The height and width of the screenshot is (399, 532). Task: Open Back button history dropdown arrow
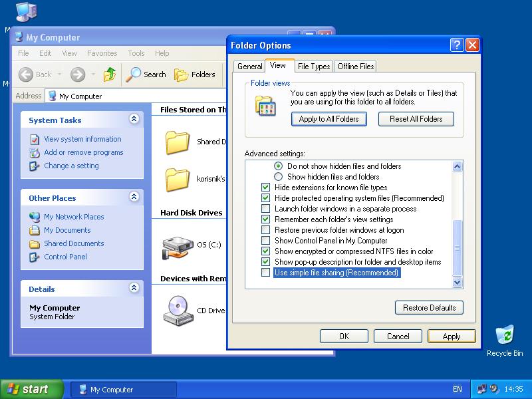[x=59, y=74]
